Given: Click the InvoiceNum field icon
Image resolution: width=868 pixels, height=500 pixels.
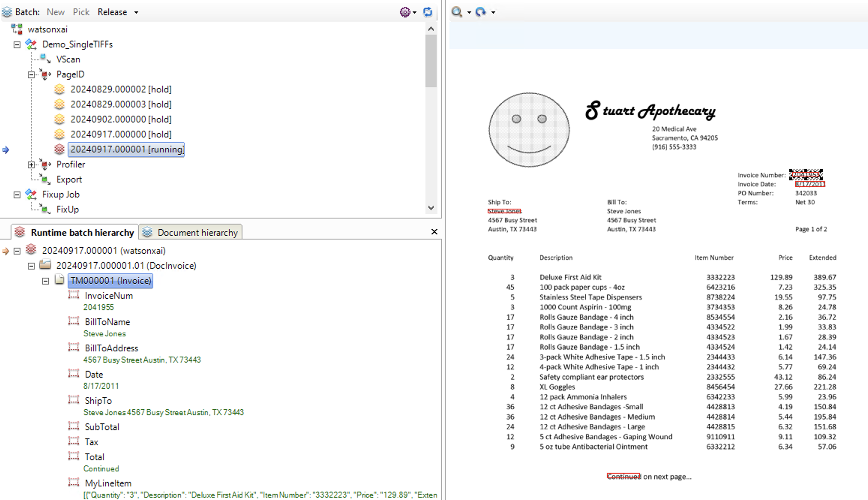Looking at the screenshot, I should coord(74,295).
